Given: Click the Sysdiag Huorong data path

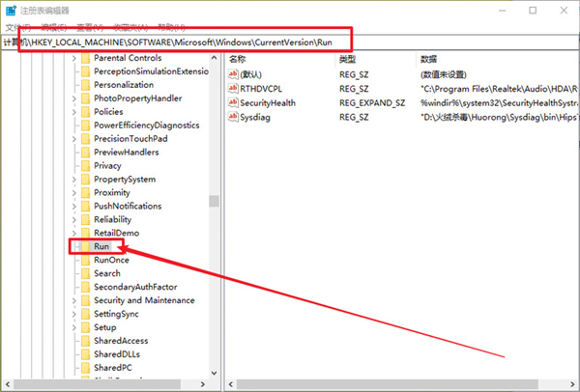Looking at the screenshot, I should (499, 118).
